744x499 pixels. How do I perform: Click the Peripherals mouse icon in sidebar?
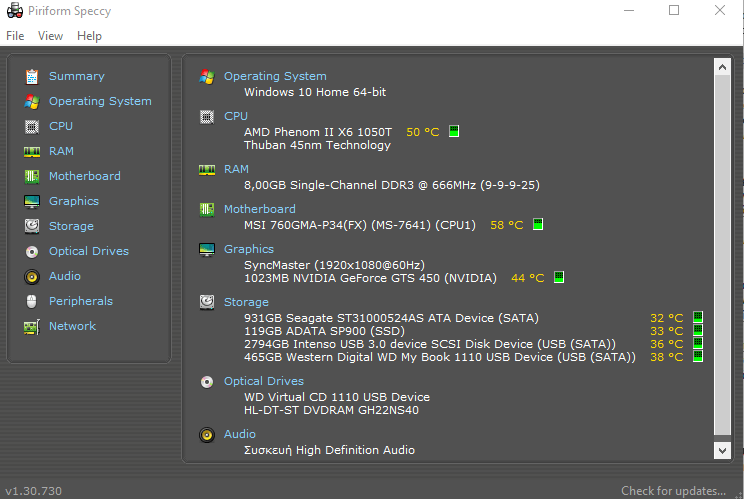point(32,302)
